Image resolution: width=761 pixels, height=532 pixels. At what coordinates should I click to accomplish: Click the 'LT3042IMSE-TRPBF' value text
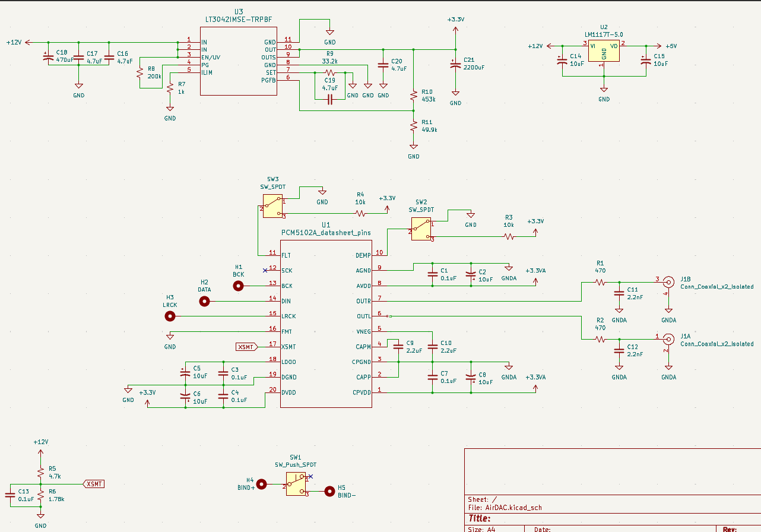[239, 20]
